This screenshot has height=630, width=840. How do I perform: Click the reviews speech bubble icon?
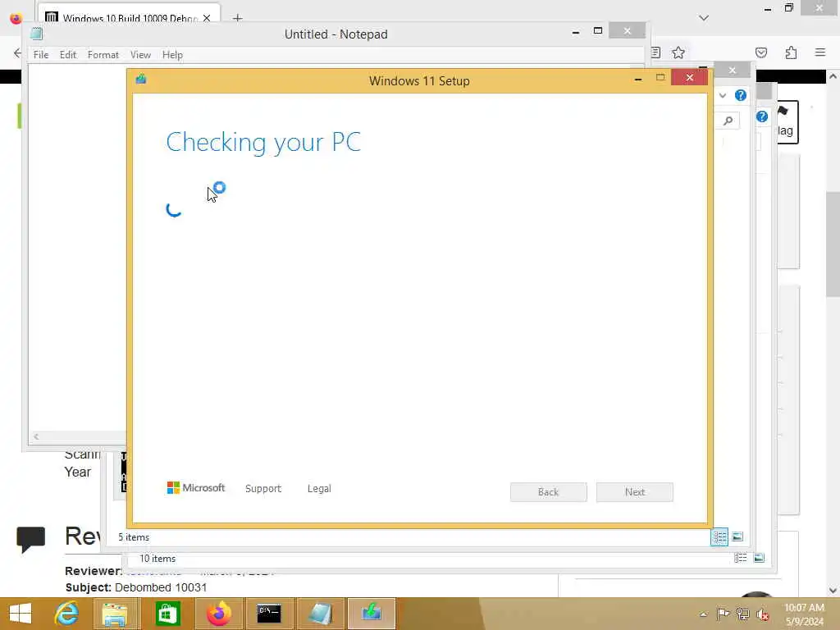point(30,539)
